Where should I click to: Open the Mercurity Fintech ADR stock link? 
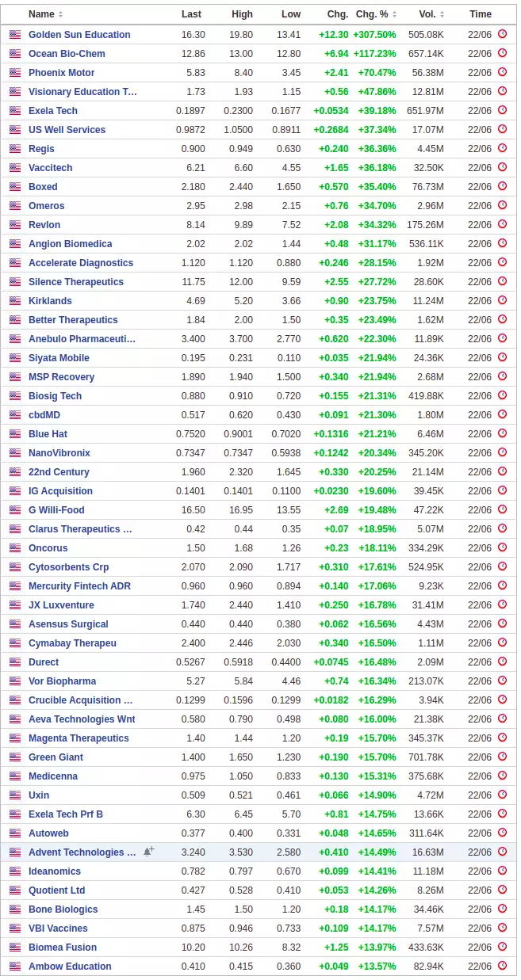79,586
